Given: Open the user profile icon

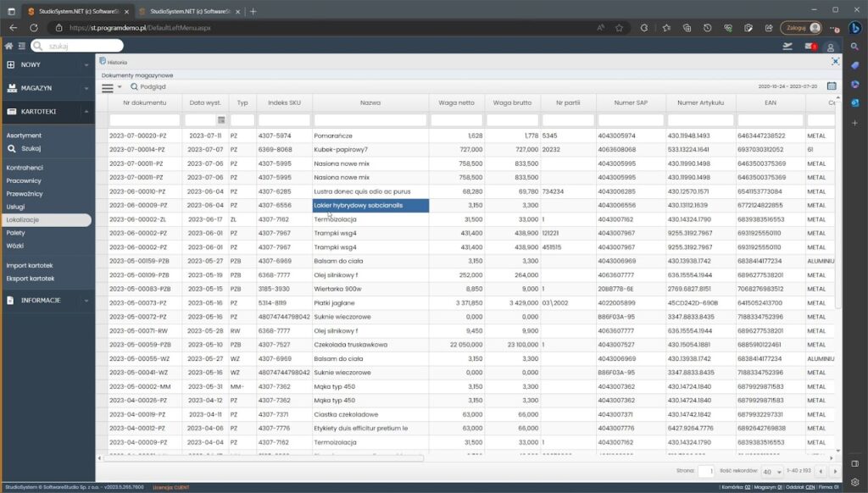Looking at the screenshot, I should tap(831, 47).
